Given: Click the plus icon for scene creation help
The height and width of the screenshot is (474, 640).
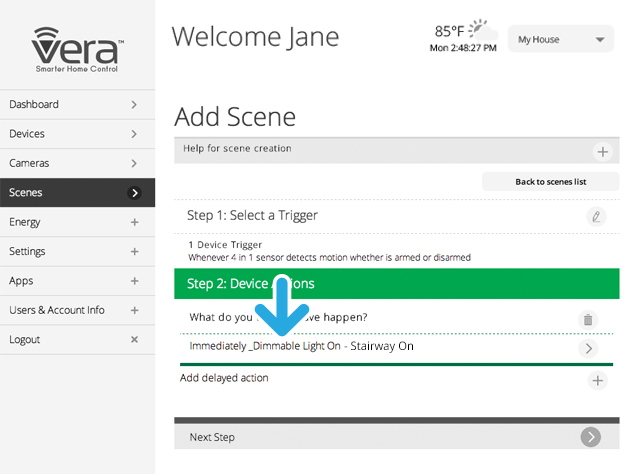Looking at the screenshot, I should (x=602, y=152).
